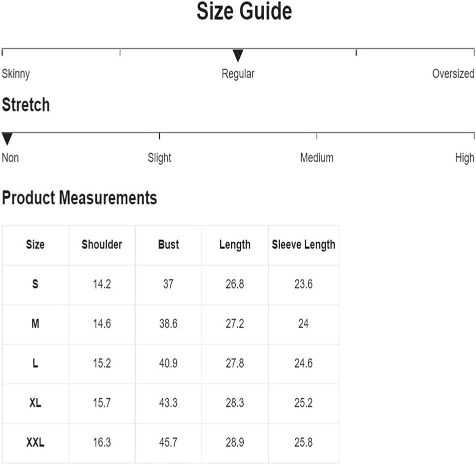The height and width of the screenshot is (465, 476).
Task: Click the sleeve length value 25.8
Action: (x=304, y=442)
